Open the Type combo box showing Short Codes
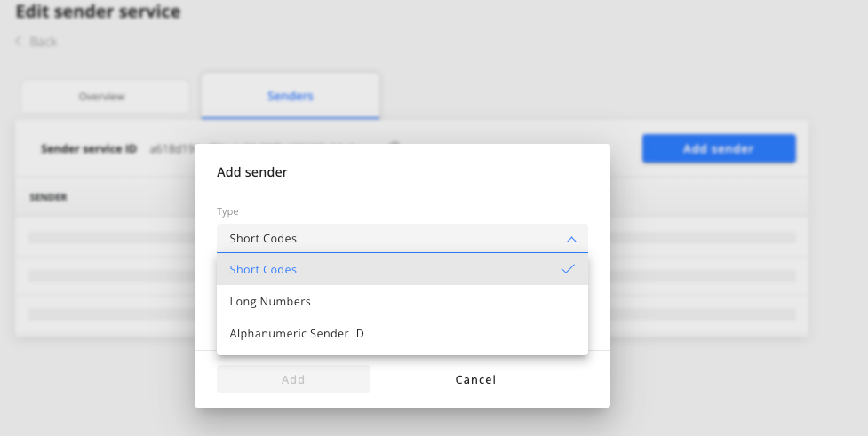Screen dimensions: 868x436 pos(402,239)
